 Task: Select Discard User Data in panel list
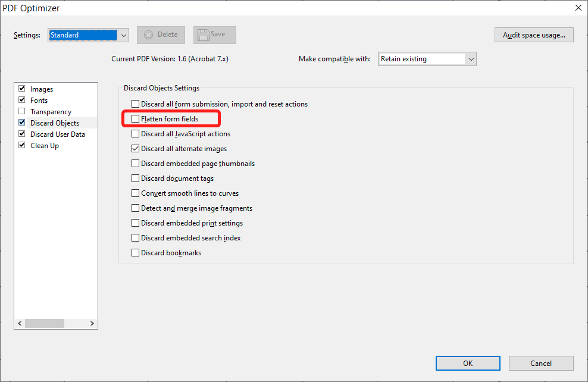55,134
